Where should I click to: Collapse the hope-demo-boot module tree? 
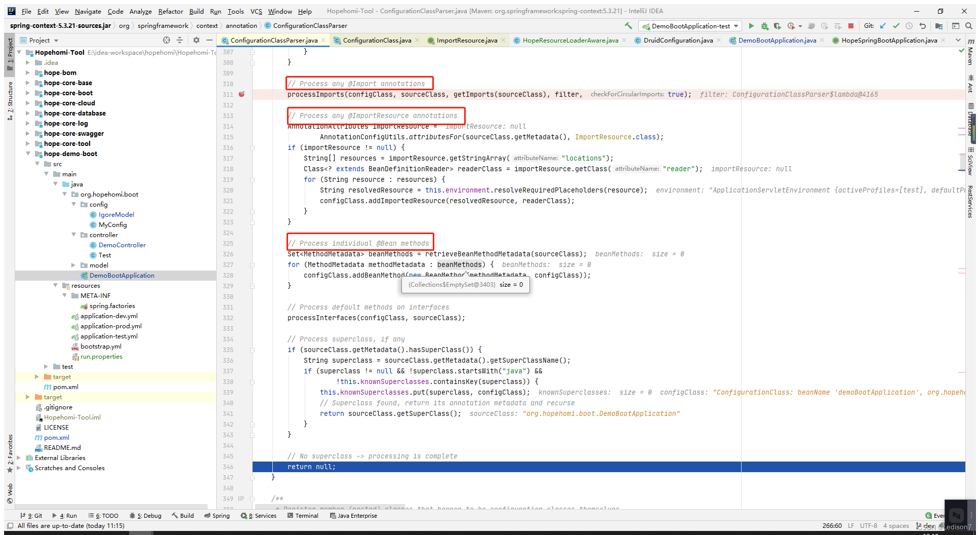[28, 154]
